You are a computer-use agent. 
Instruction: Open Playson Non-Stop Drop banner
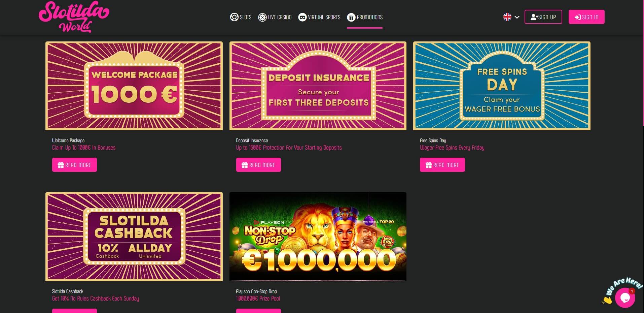pyautogui.click(x=318, y=237)
